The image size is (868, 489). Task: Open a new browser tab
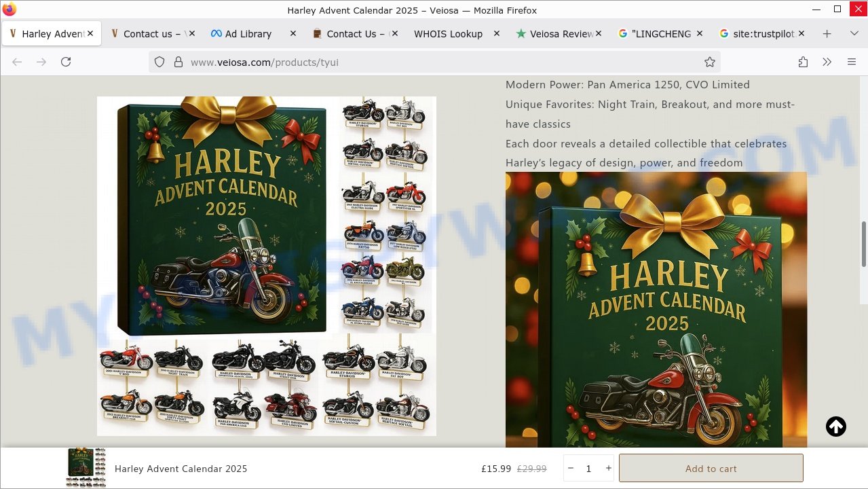tap(827, 34)
